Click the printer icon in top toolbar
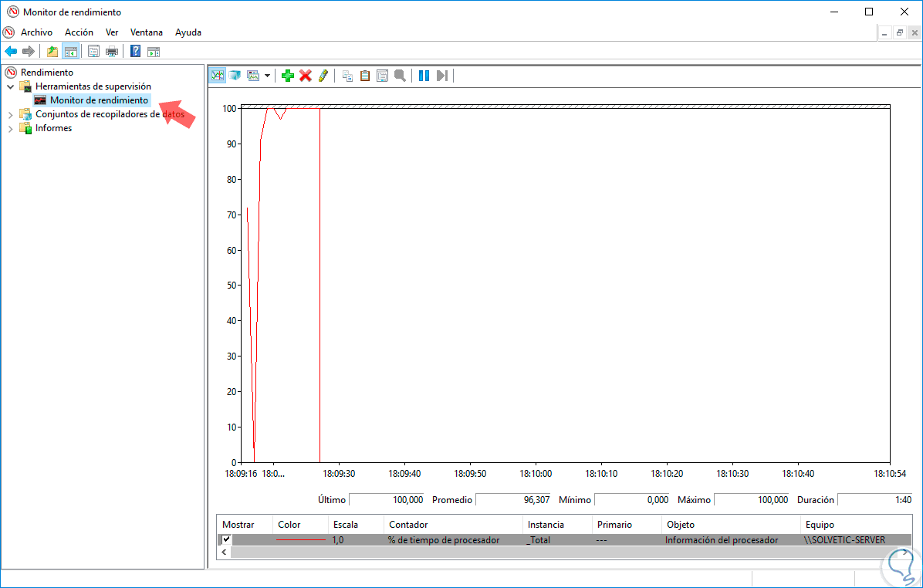 click(112, 52)
